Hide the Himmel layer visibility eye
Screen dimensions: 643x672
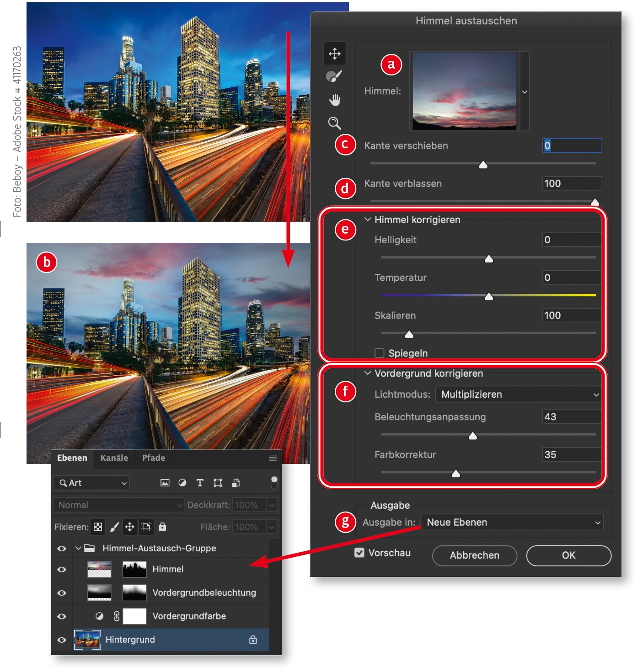(x=62, y=570)
